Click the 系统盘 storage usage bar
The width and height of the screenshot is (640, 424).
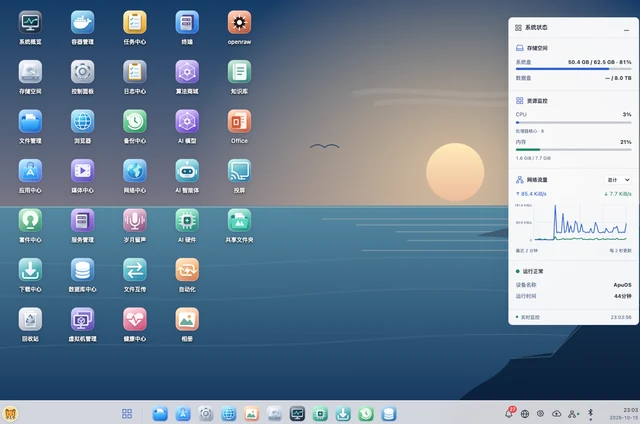point(573,69)
